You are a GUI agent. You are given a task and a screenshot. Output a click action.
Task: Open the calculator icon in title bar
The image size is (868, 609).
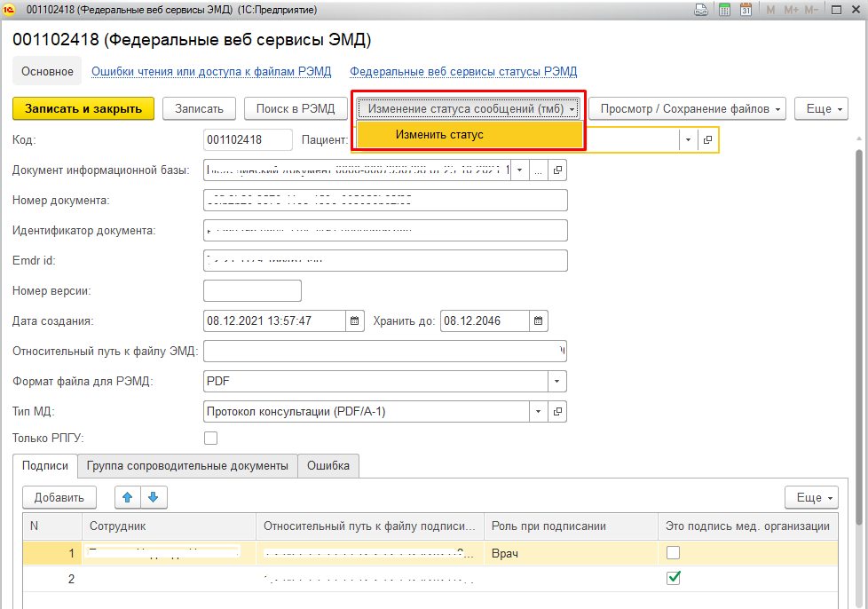724,10
